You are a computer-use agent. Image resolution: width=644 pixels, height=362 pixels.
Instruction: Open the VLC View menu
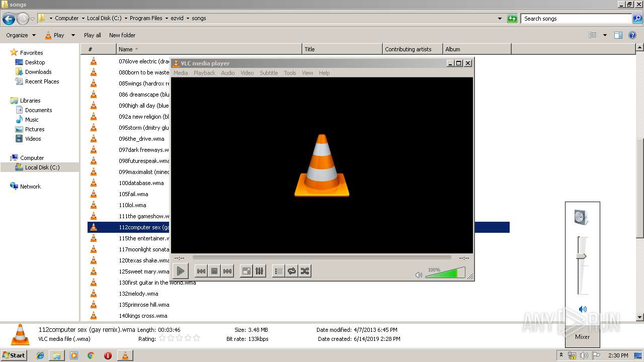(x=307, y=73)
